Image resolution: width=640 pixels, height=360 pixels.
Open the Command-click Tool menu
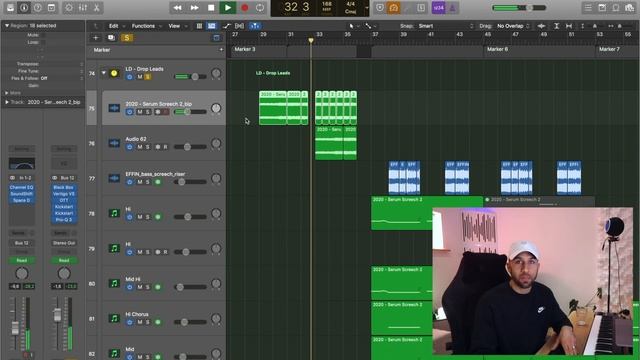tap(370, 26)
